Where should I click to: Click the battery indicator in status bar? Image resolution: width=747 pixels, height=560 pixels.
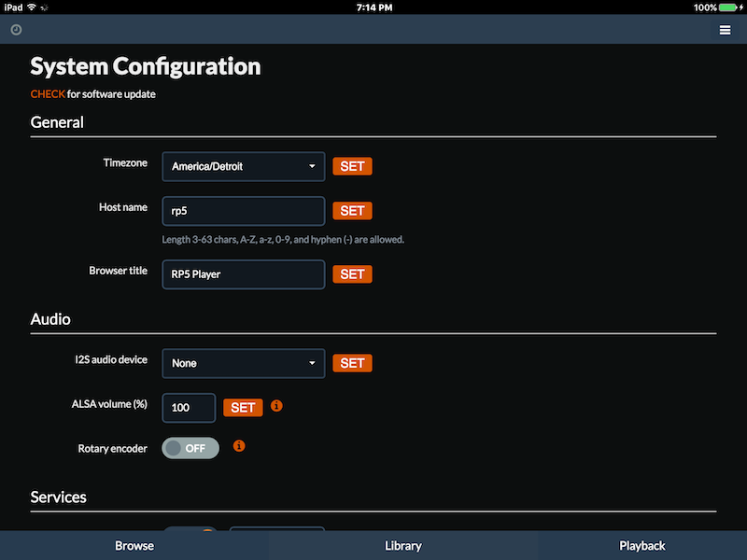[x=728, y=7]
